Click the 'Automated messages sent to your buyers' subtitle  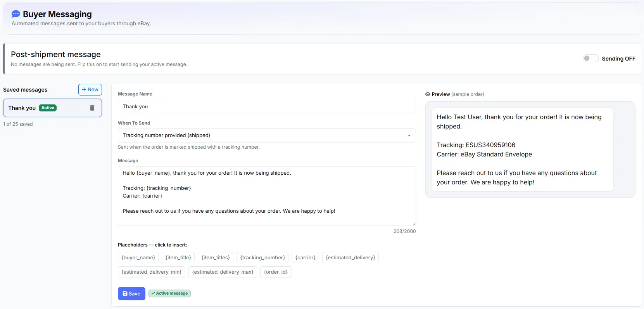(81, 23)
